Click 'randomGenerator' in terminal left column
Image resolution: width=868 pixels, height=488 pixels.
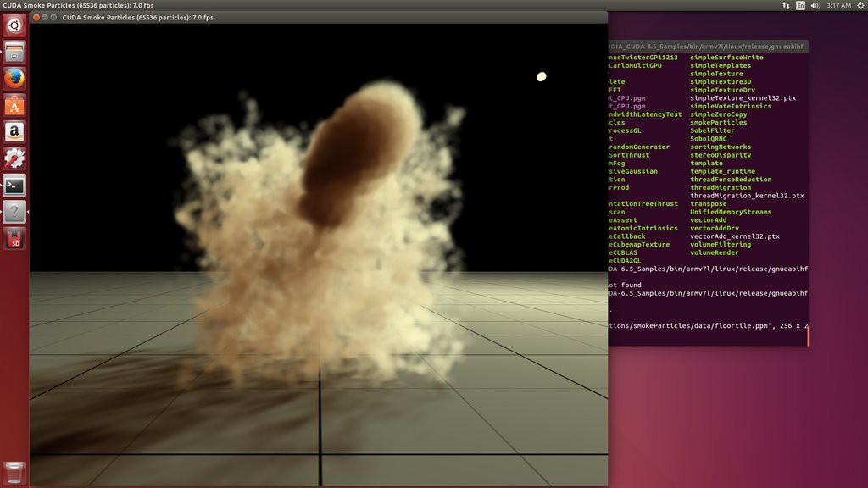[639, 147]
